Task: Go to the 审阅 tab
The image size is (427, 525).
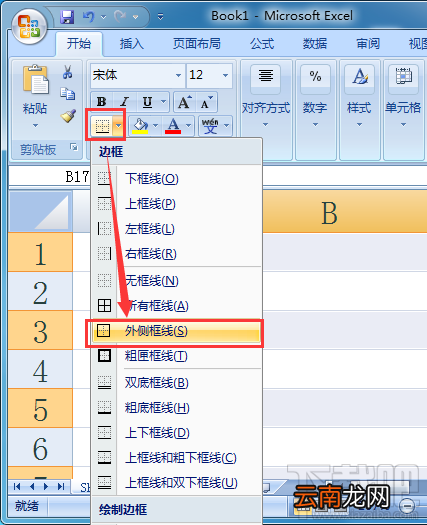Action: (x=368, y=44)
